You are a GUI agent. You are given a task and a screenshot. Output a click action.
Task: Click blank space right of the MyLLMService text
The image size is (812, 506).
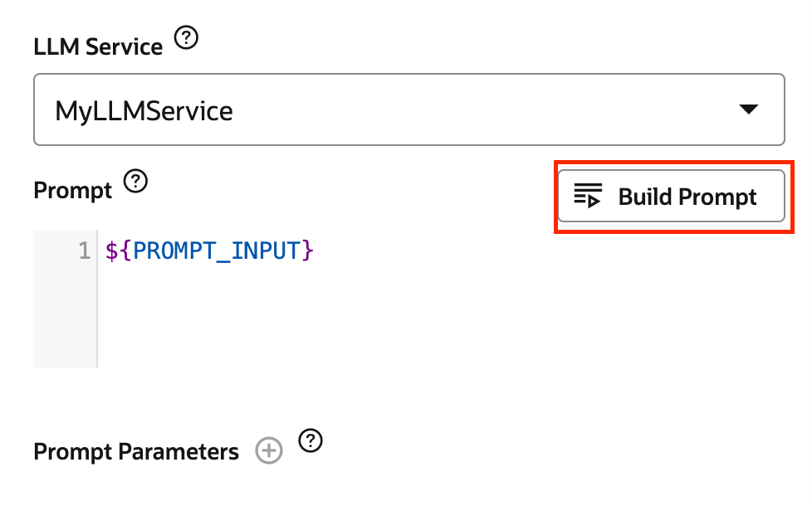click(x=482, y=109)
